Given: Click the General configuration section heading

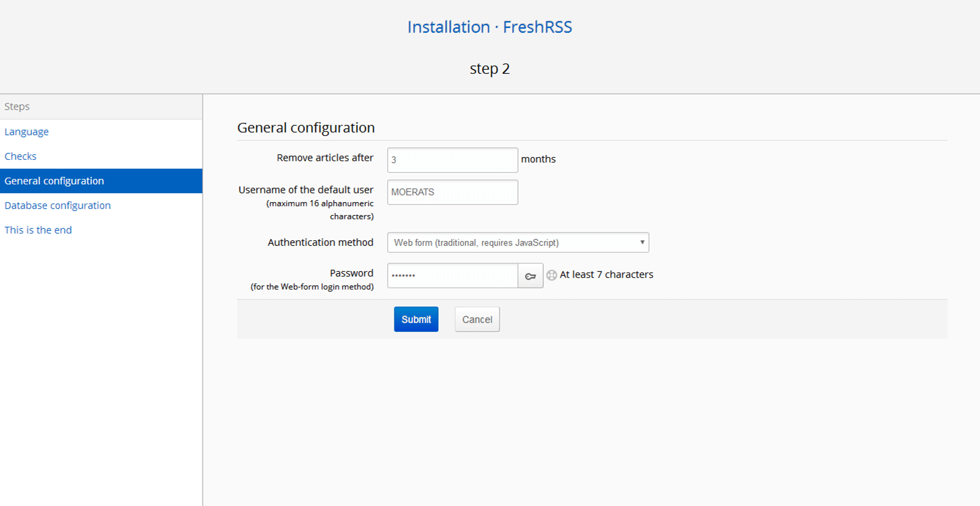Looking at the screenshot, I should click(x=306, y=128).
